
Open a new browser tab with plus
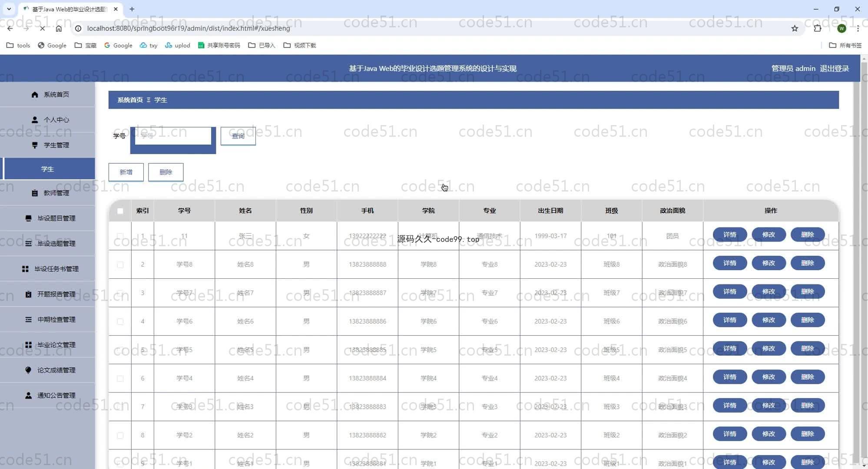pyautogui.click(x=132, y=9)
